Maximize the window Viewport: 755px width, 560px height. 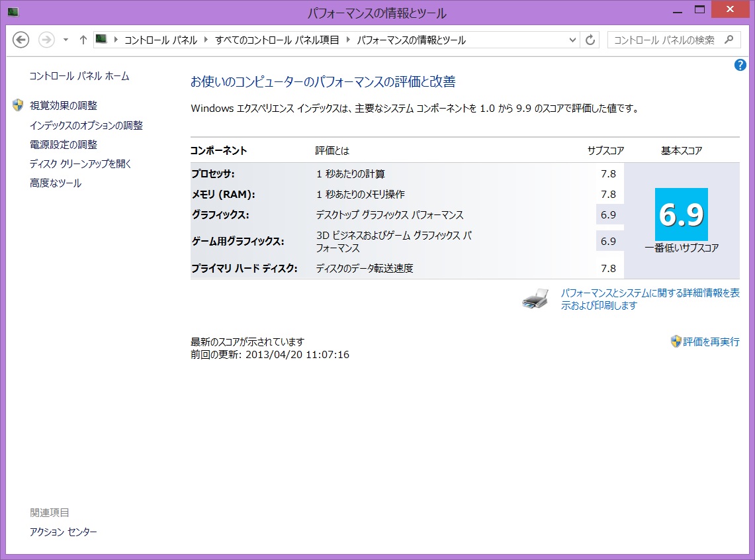[x=699, y=10]
